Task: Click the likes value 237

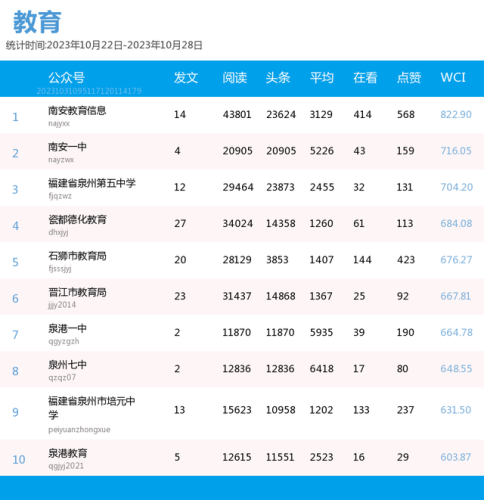Action: [x=405, y=410]
